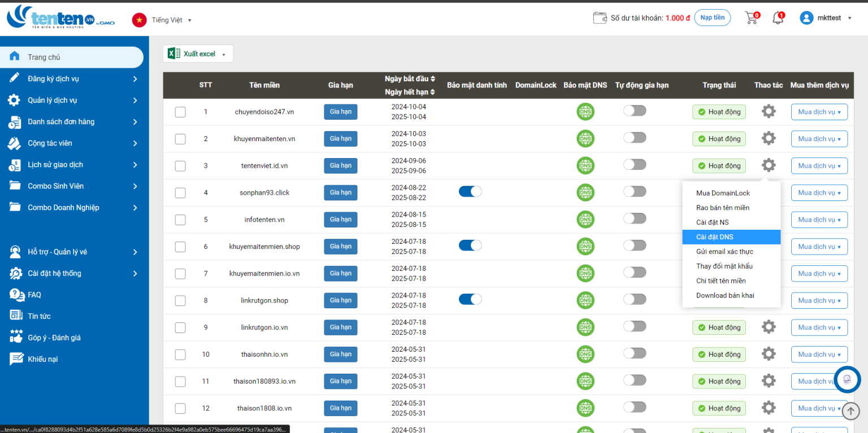The width and height of the screenshot is (868, 433).
Task: Choose Download bản khai from the menu
Action: [x=725, y=295]
